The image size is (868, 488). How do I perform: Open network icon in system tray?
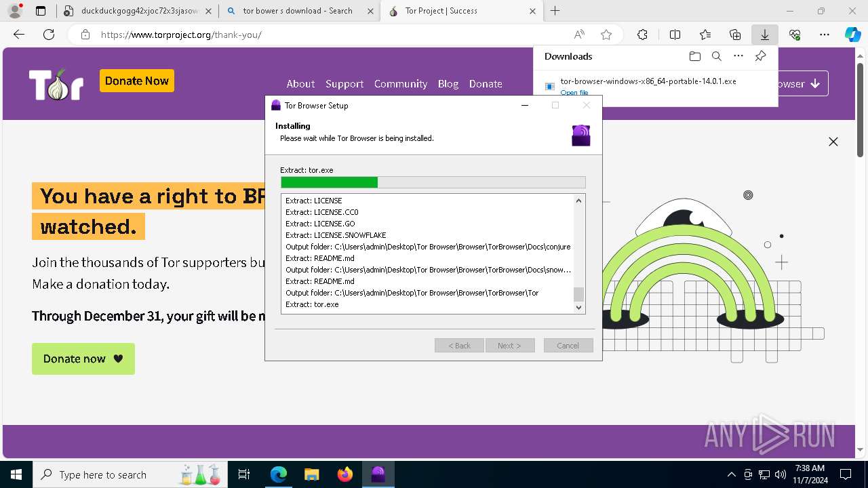pos(764,474)
